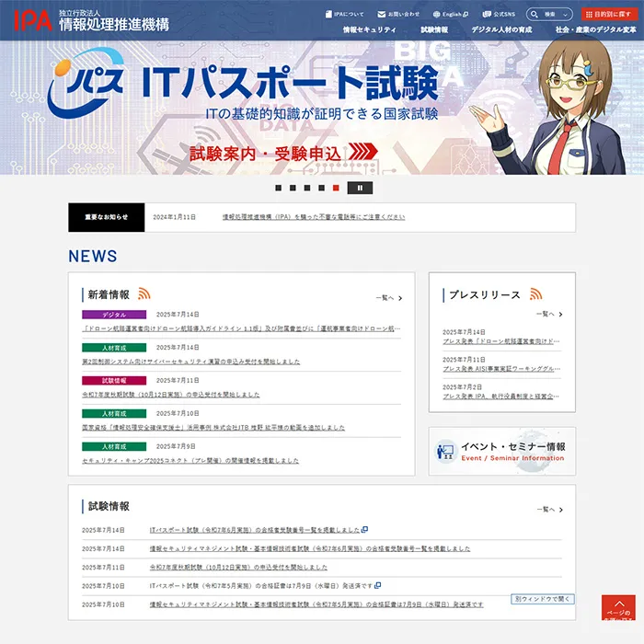
Task: Open IPAについて link in top bar
Action: [x=345, y=15]
